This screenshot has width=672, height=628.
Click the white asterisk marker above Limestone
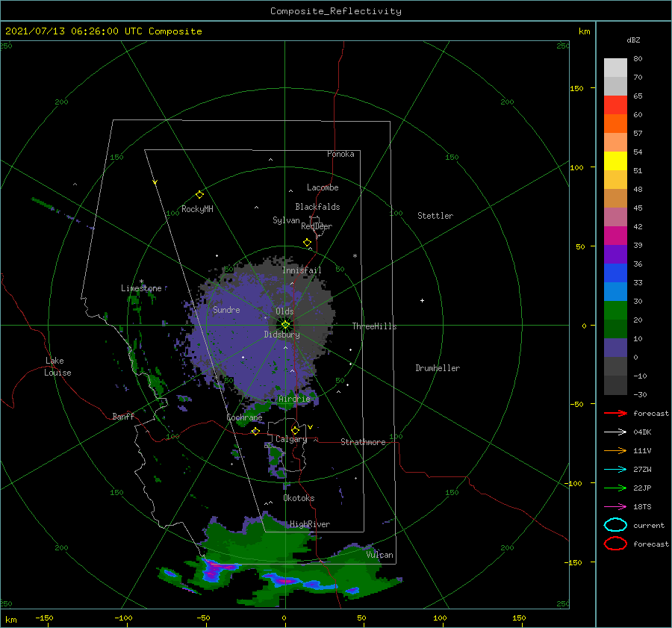pyautogui.click(x=141, y=282)
